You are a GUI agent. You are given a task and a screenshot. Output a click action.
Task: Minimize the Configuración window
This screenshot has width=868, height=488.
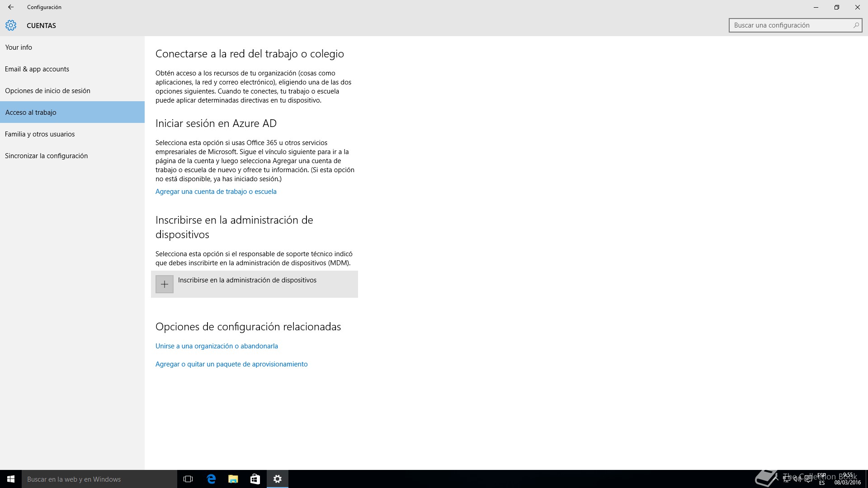pyautogui.click(x=816, y=7)
